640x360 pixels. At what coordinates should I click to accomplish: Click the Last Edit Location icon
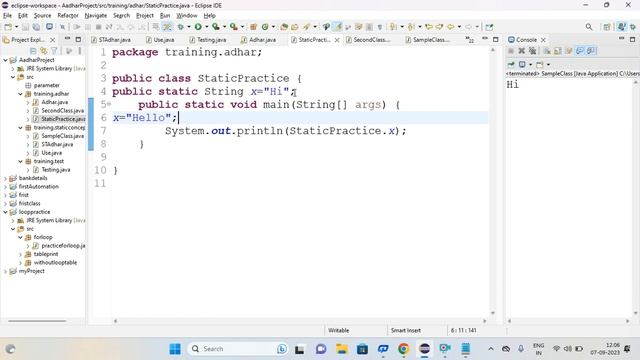click(x=429, y=27)
